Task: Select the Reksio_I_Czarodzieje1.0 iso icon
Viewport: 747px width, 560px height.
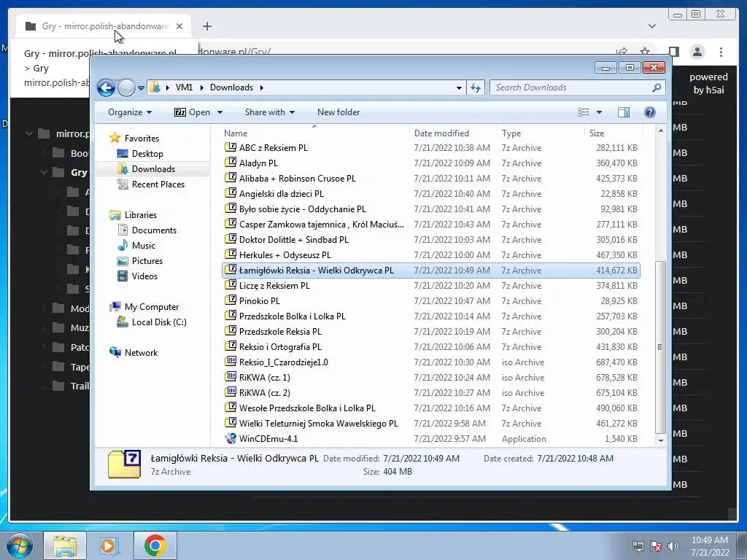Action: pos(231,362)
